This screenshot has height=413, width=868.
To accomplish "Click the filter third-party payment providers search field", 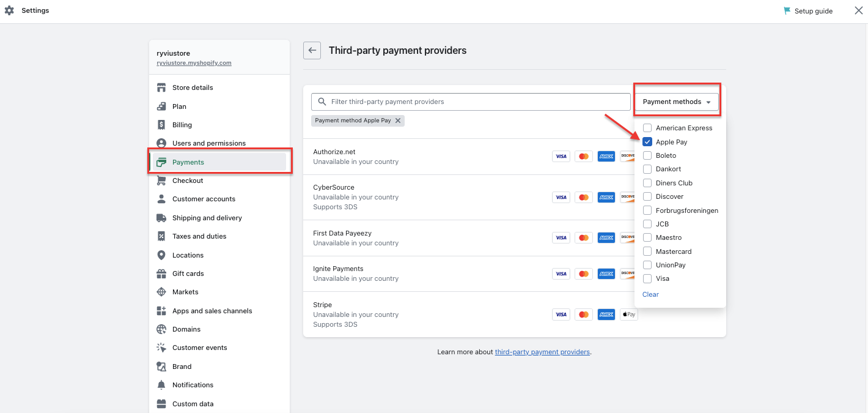I will click(469, 102).
